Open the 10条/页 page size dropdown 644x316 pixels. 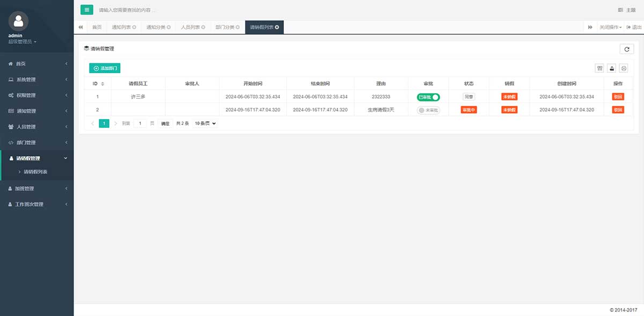pos(206,123)
